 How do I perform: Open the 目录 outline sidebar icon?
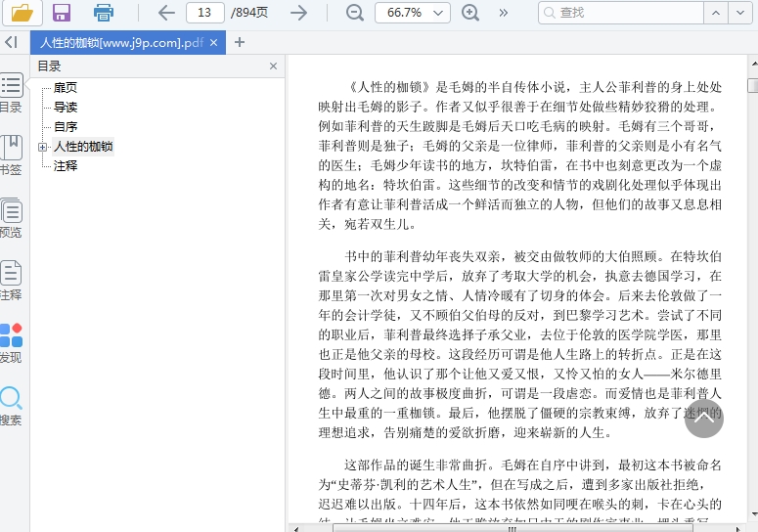(x=11, y=93)
